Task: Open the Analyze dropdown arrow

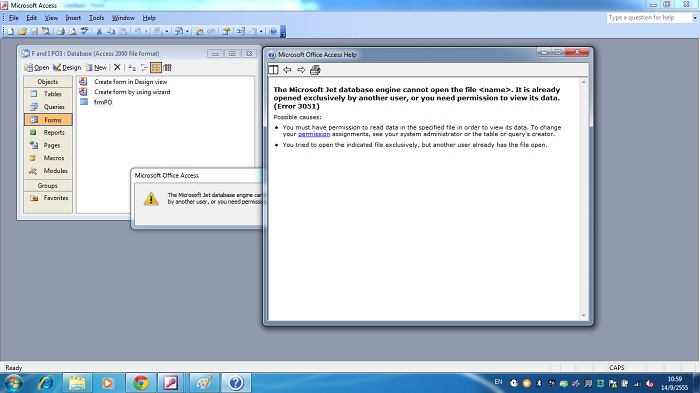Action: [x=187, y=31]
